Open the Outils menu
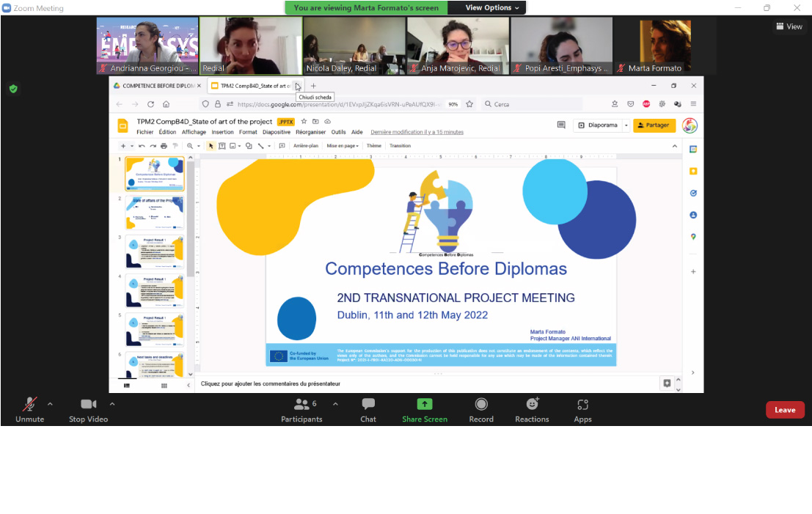Screen dimensions: 812x514 [339, 132]
